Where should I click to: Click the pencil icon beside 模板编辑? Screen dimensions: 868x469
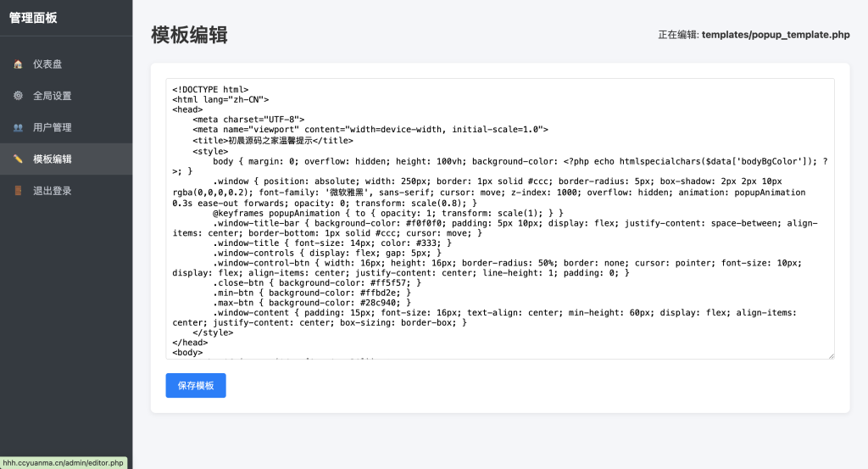coord(18,159)
